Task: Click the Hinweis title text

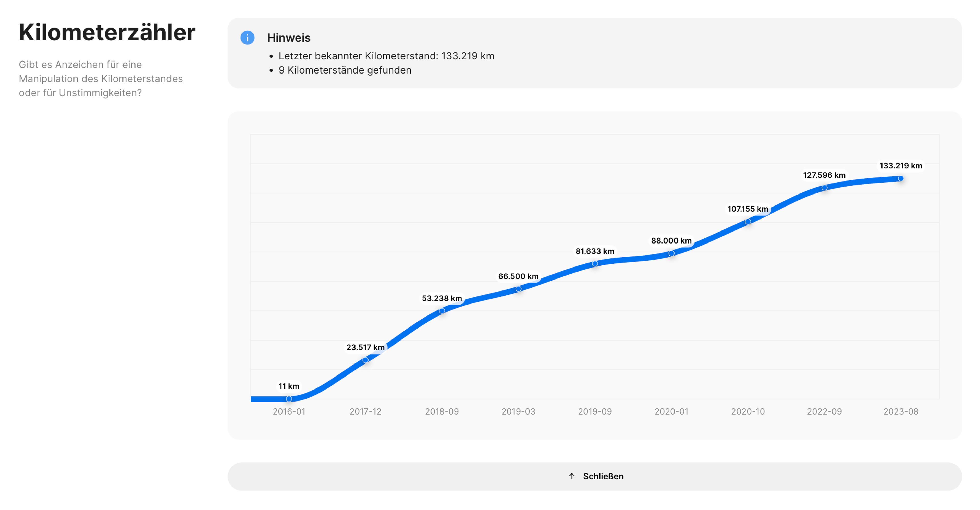Action: [289, 38]
